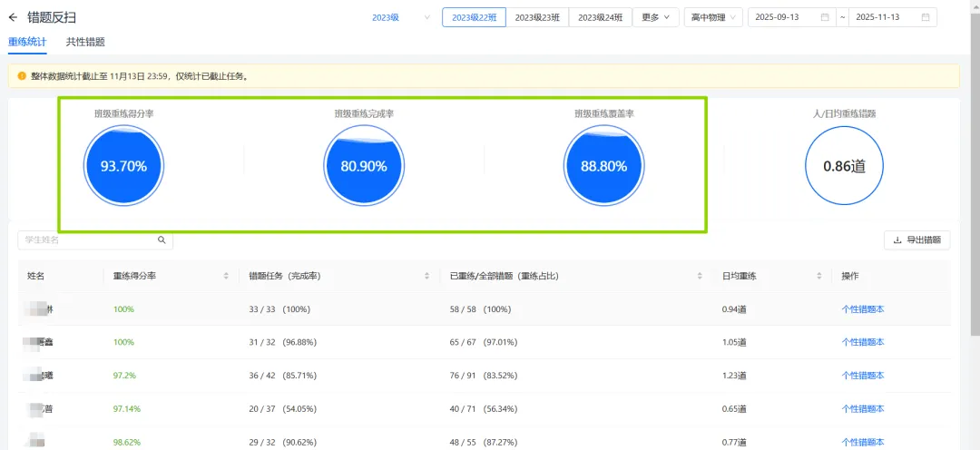This screenshot has height=450, width=980.
Task: Click the warning icon in the yellow notice bar
Action: point(22,76)
